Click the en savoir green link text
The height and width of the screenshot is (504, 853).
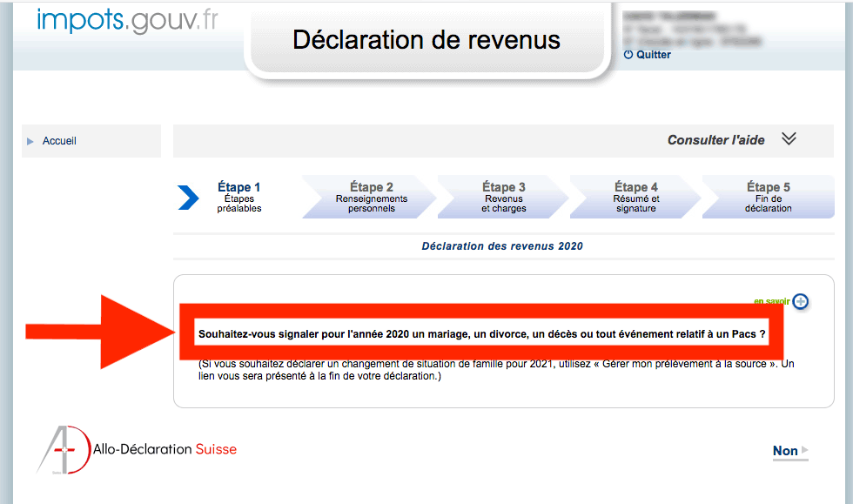[x=771, y=301]
